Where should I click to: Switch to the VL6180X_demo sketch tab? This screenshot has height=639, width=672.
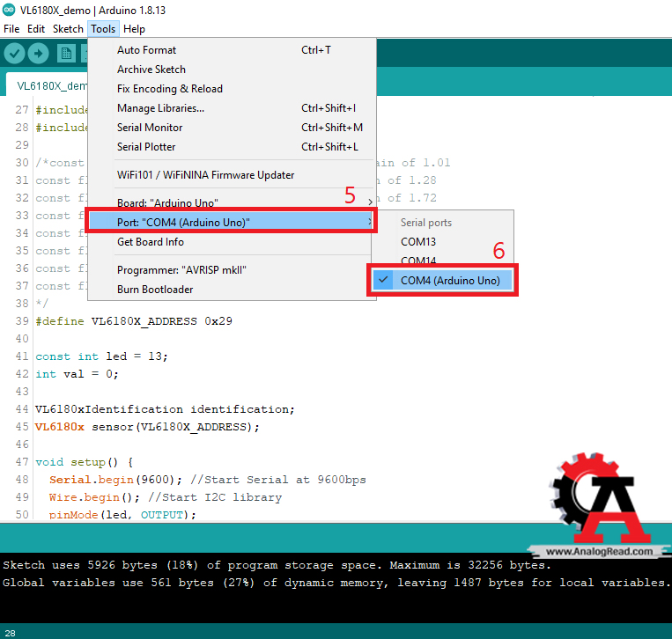(48, 85)
